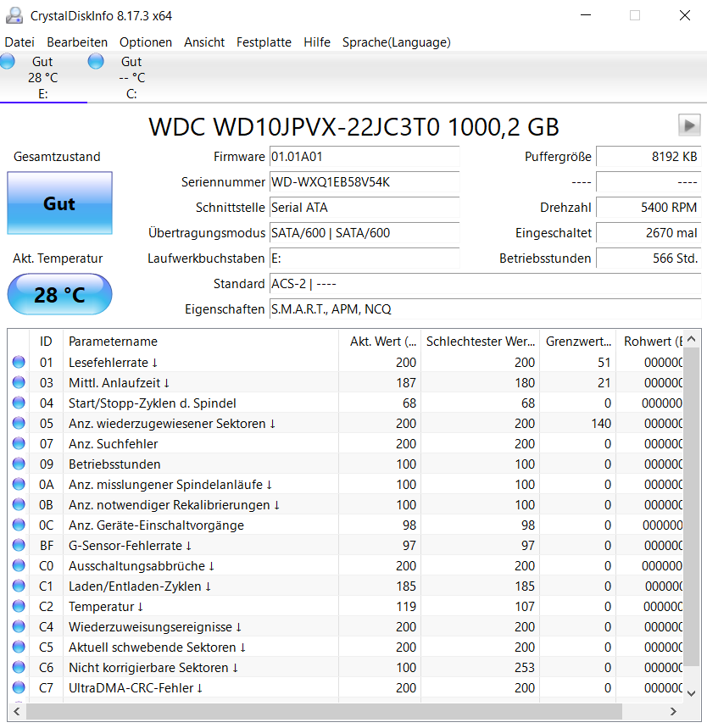Click the Drehzahl value 5400 RPM
The width and height of the screenshot is (707, 728).
[649, 208]
